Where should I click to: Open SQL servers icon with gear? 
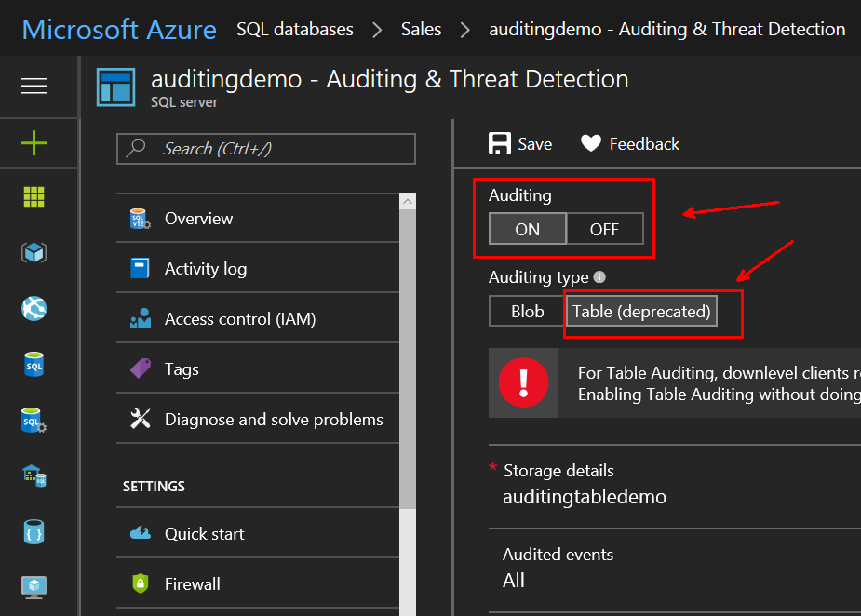(34, 421)
